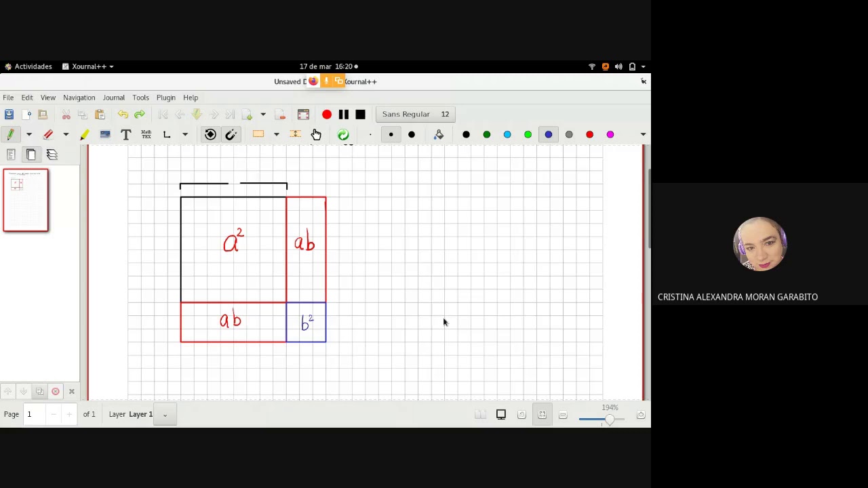Choose the thick stroke thickness
The width and height of the screenshot is (868, 488).
pyautogui.click(x=412, y=134)
